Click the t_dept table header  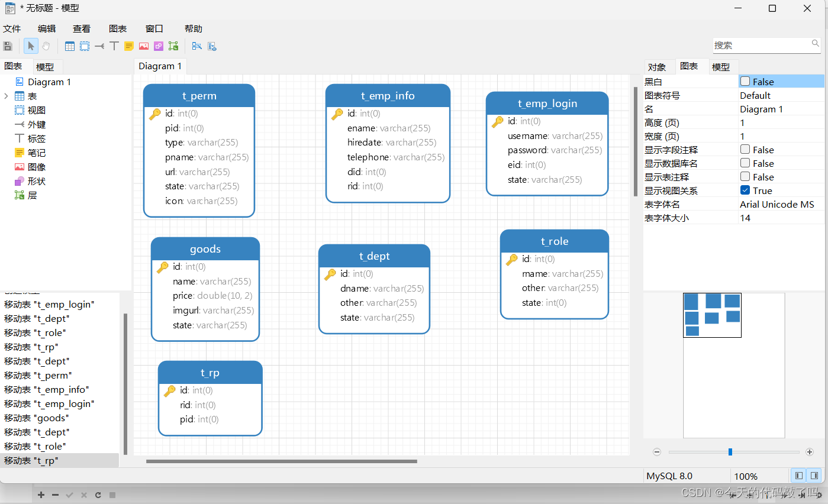(x=375, y=256)
